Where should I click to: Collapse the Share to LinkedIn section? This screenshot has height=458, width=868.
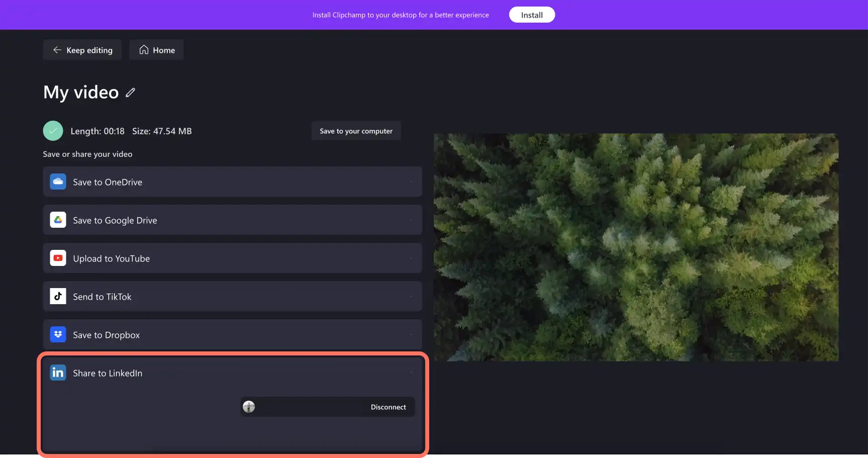[x=411, y=373]
